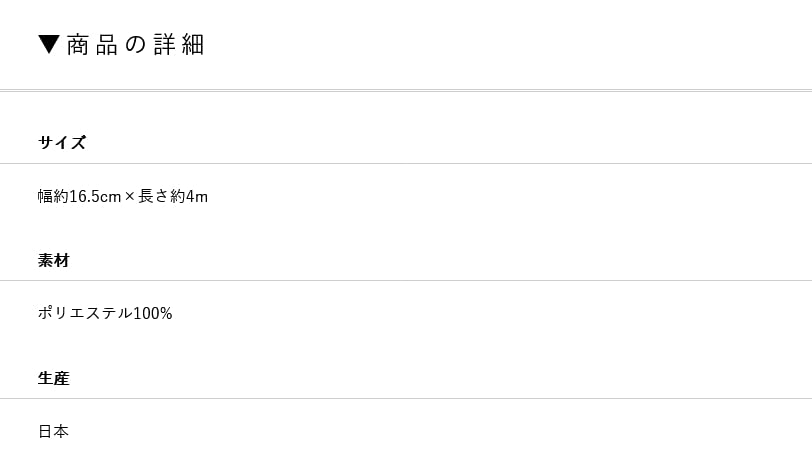The image size is (812, 476).
Task: Click the 日本 country value
Action: (x=54, y=431)
